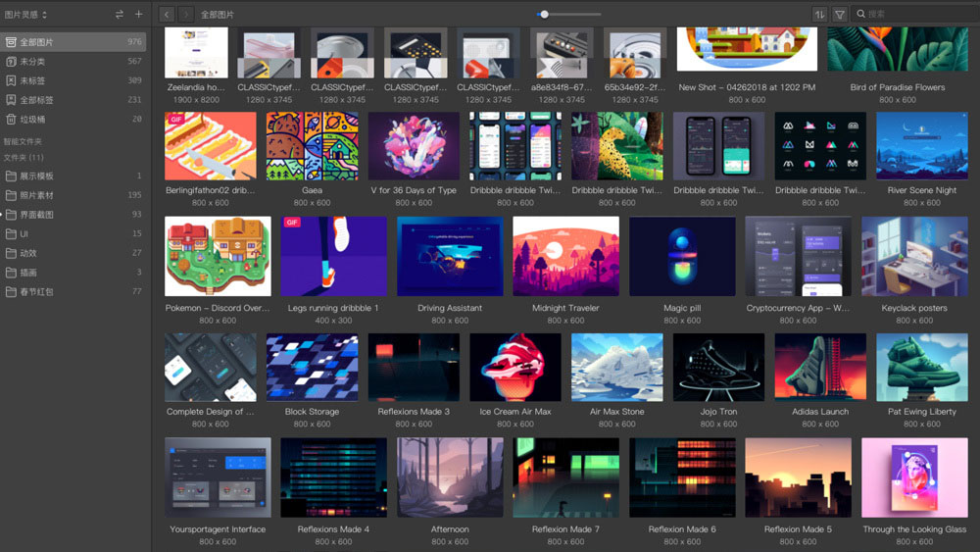Image resolution: width=980 pixels, height=552 pixels.
Task: Select the River Scene Night thumbnail
Action: 922,146
